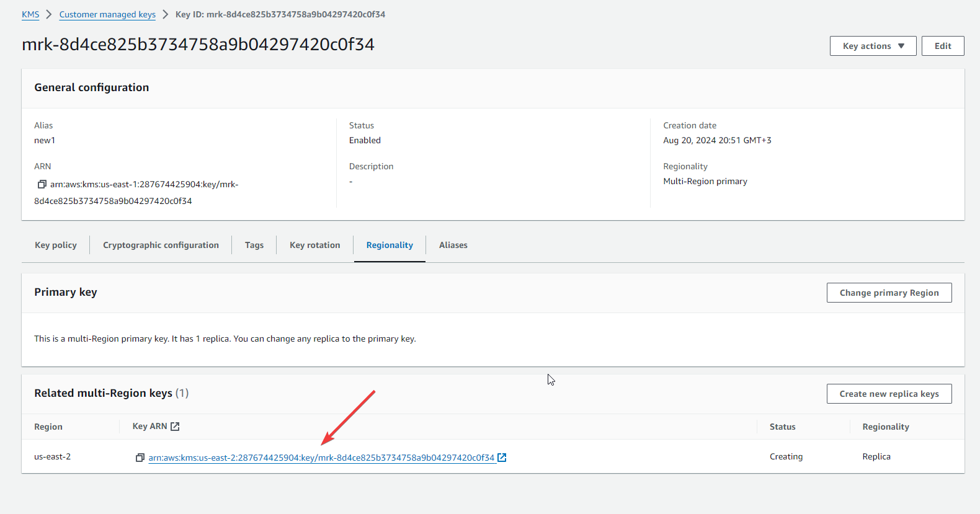980x514 pixels.
Task: Click Multi-Region primary value
Action: point(705,181)
